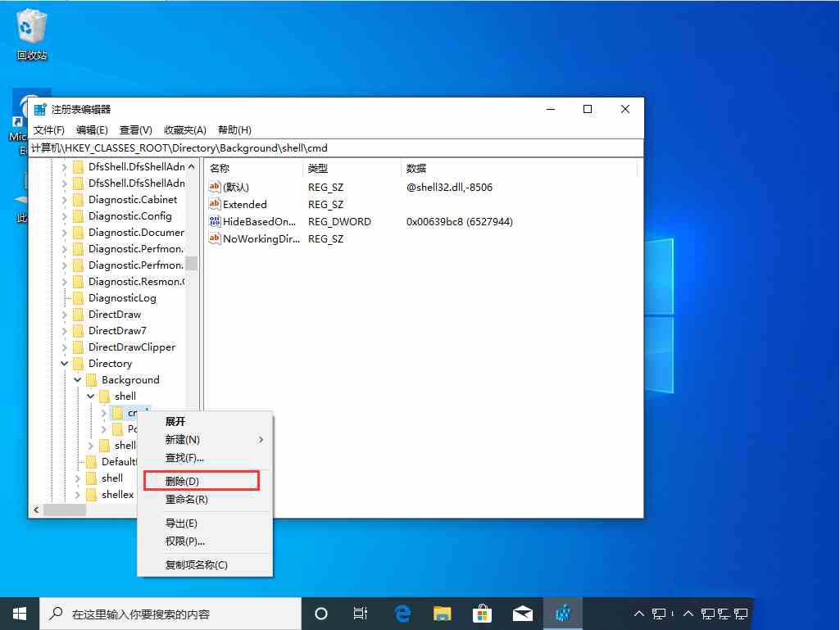The width and height of the screenshot is (840, 630).
Task: Click the registry path address bar
Action: pos(336,147)
